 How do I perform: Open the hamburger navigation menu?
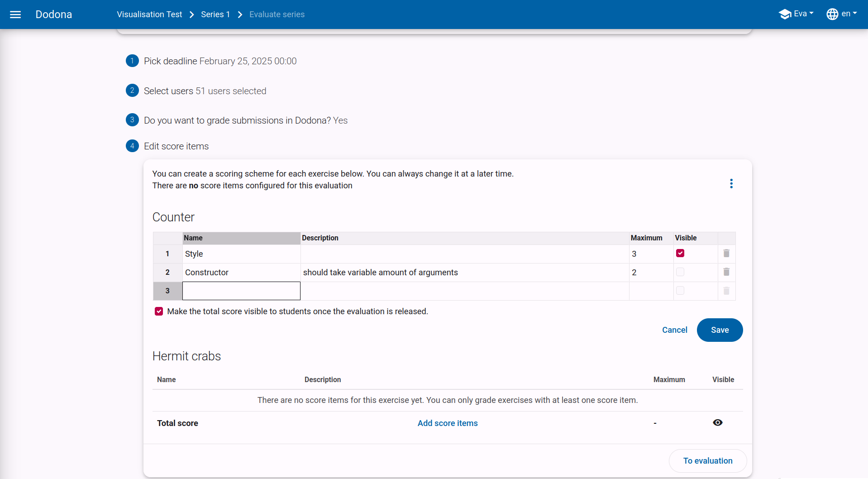click(15, 14)
